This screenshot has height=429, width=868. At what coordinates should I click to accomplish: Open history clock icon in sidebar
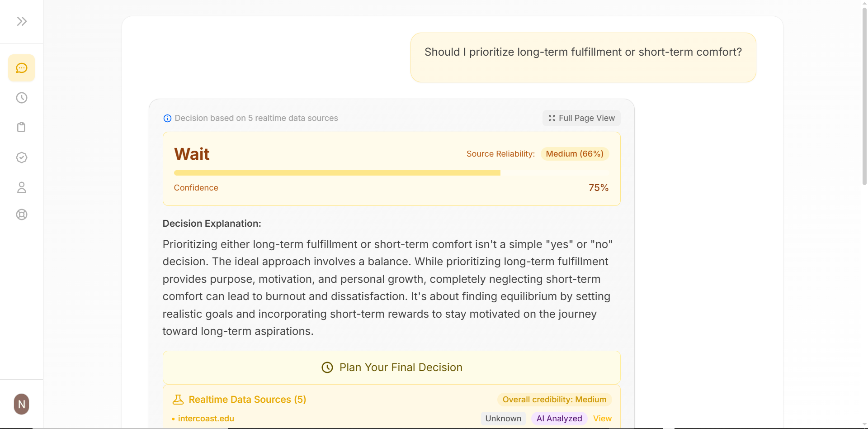[x=22, y=98]
